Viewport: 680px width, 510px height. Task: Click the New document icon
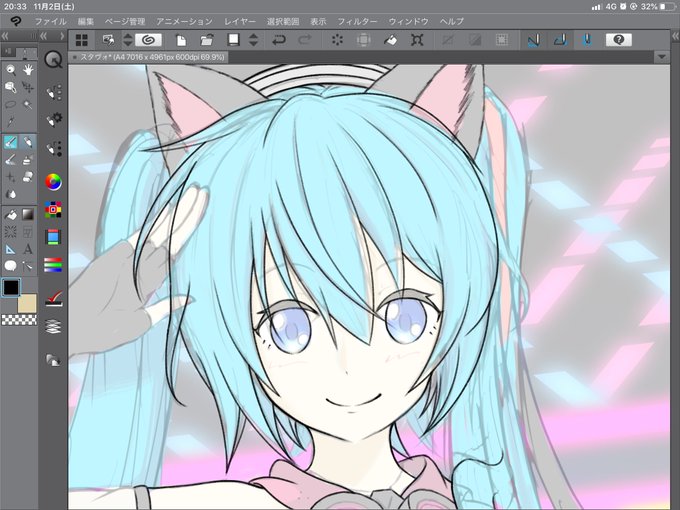coord(181,40)
